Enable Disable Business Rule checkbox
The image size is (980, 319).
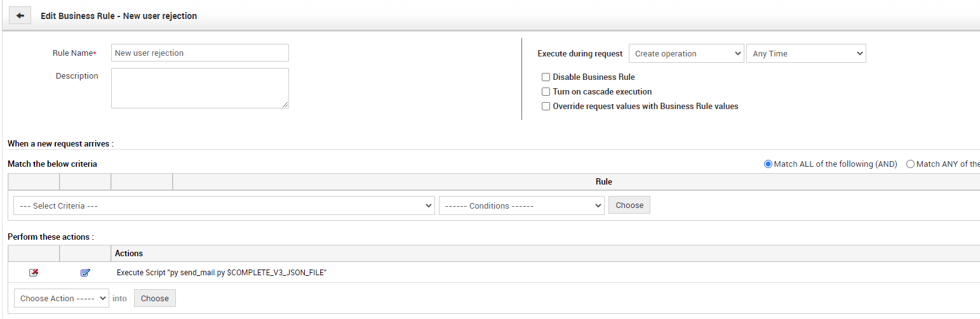(546, 77)
